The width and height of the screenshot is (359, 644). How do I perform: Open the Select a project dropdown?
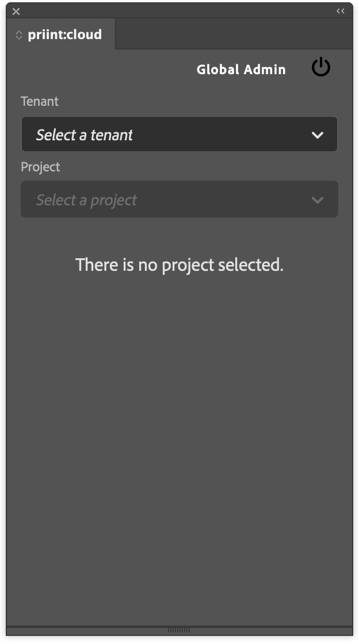point(179,199)
